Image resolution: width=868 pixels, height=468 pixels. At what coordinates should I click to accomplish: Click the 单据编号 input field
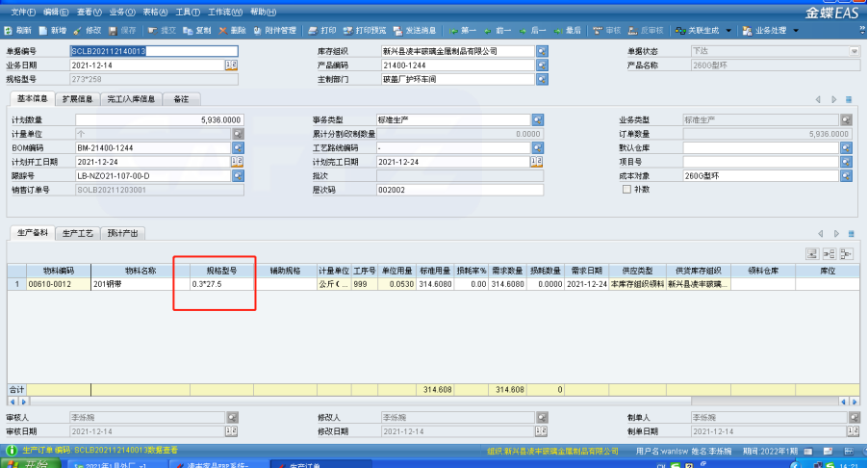pyautogui.click(x=154, y=50)
